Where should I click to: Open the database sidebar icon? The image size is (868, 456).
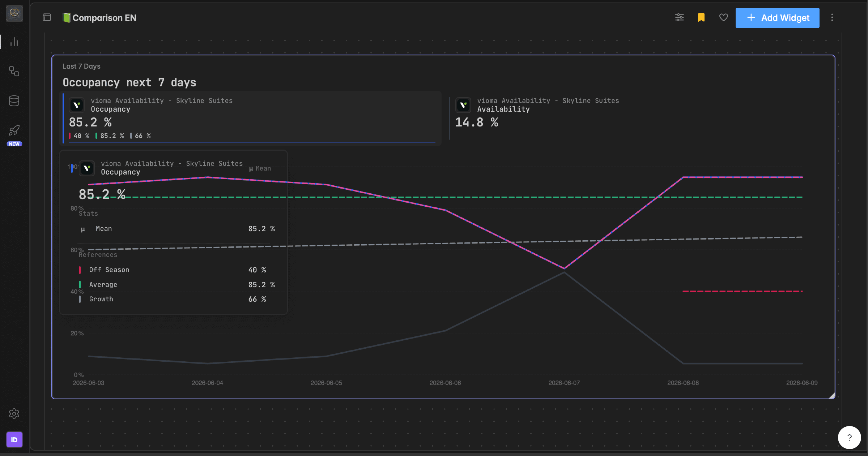14,101
